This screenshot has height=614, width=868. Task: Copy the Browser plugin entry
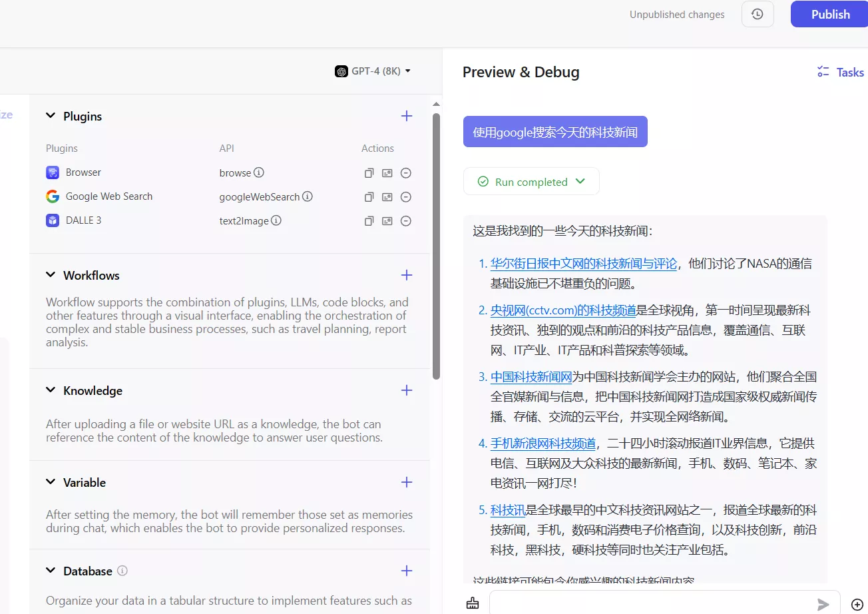[369, 173]
